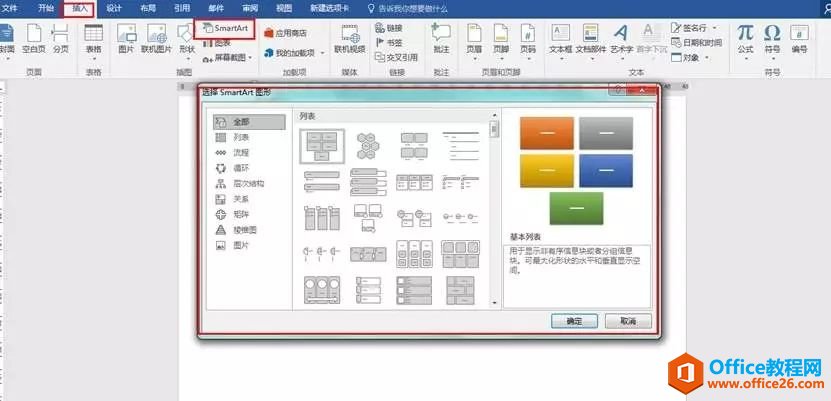Expand the 页码 page number dropdown
Viewport: 831px width, 401px height.
pyautogui.click(x=528, y=58)
